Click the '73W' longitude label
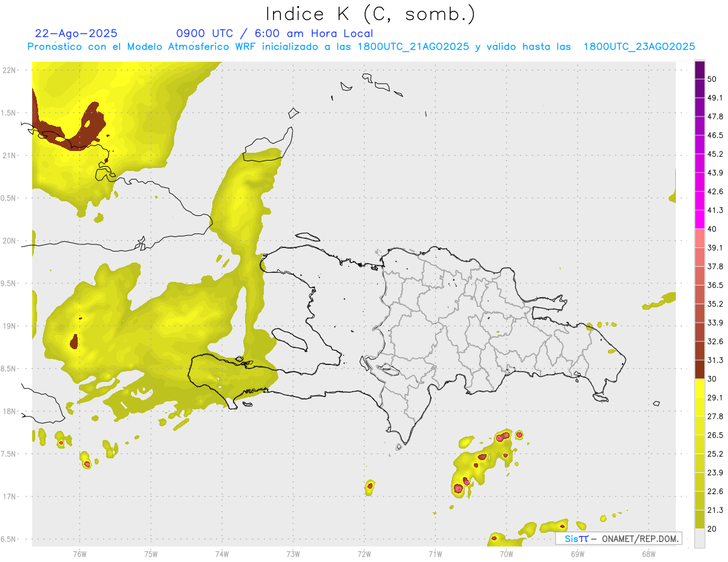 pos(293,554)
